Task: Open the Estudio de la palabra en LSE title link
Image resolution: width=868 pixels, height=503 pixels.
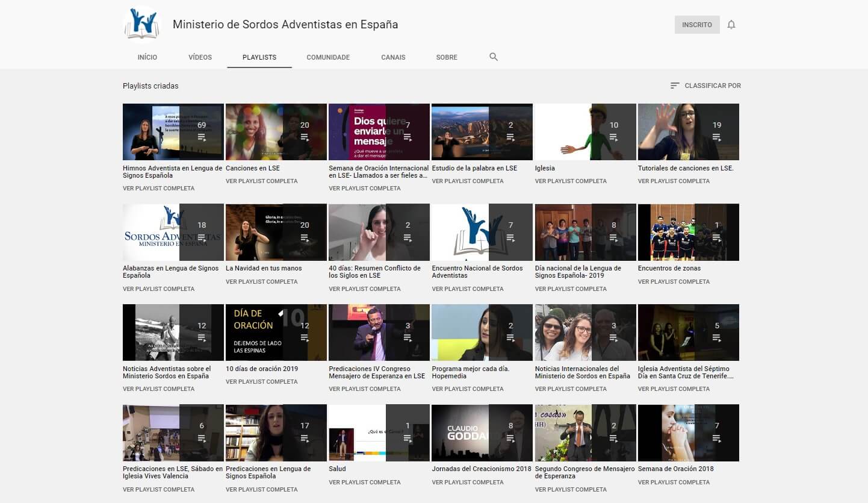Action: [474, 169]
